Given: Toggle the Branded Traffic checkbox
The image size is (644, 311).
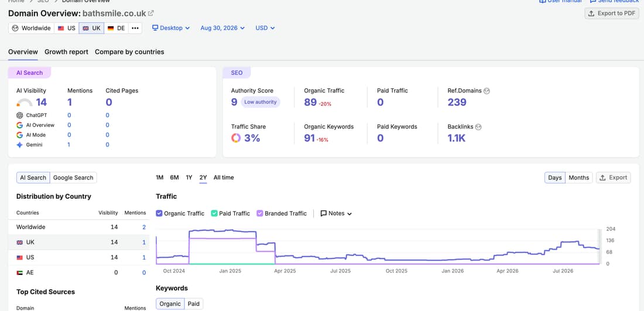Looking at the screenshot, I should coord(259,213).
